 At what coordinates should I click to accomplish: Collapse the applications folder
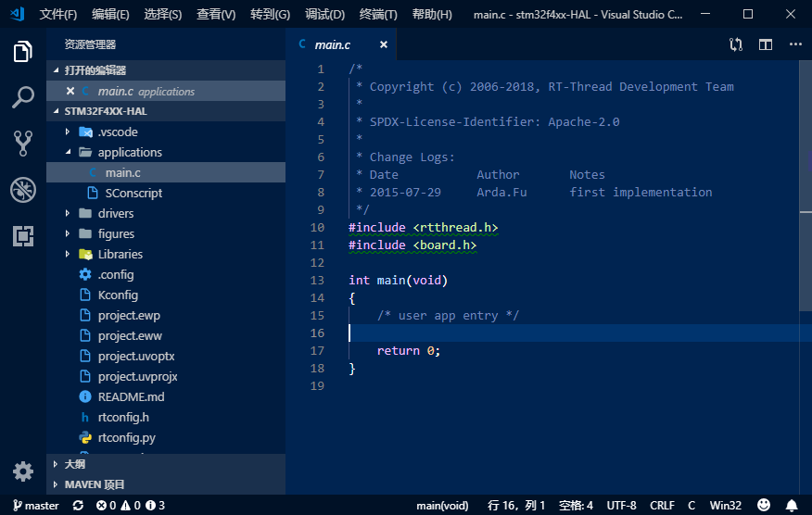166,152
